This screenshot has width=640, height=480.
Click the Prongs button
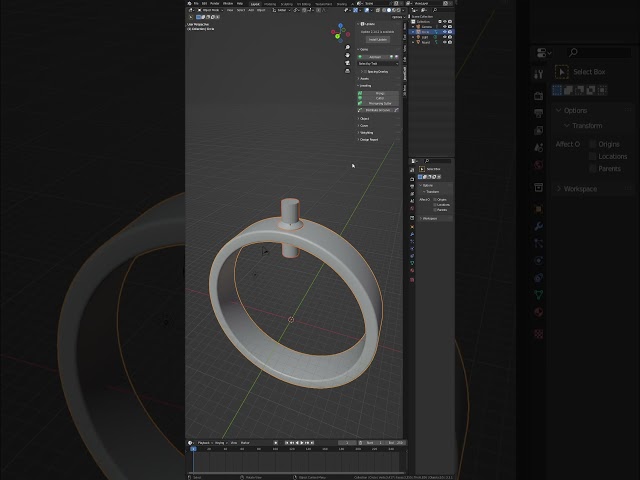tap(378, 93)
